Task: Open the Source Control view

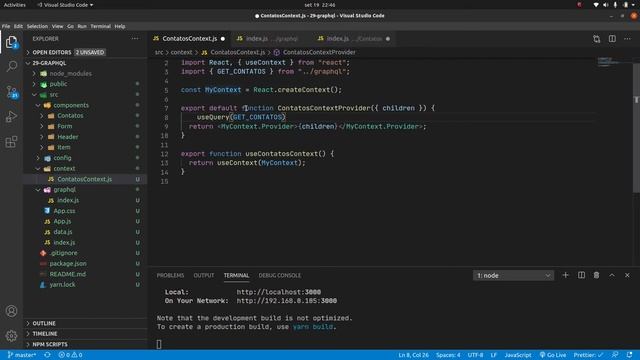Action: point(11,91)
